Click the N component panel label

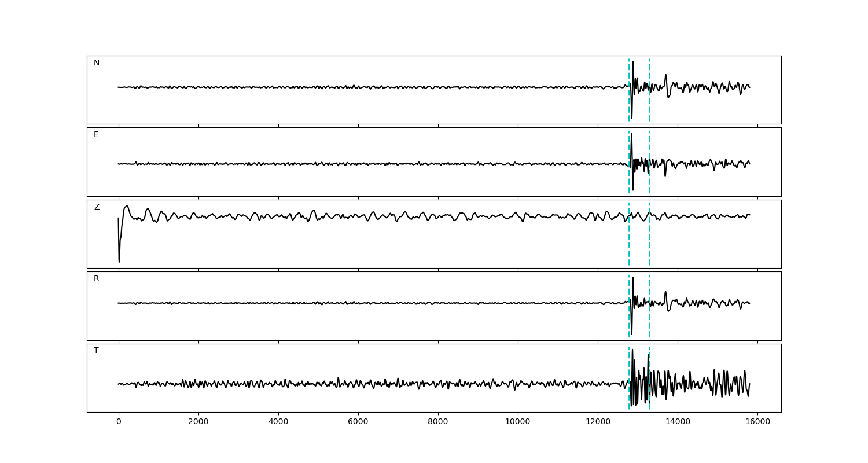pyautogui.click(x=97, y=63)
